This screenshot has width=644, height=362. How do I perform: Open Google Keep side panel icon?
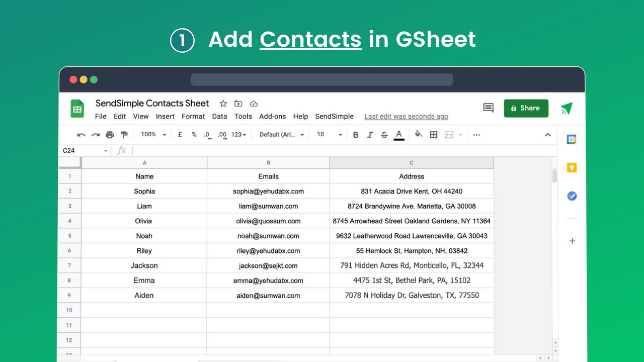pyautogui.click(x=572, y=168)
